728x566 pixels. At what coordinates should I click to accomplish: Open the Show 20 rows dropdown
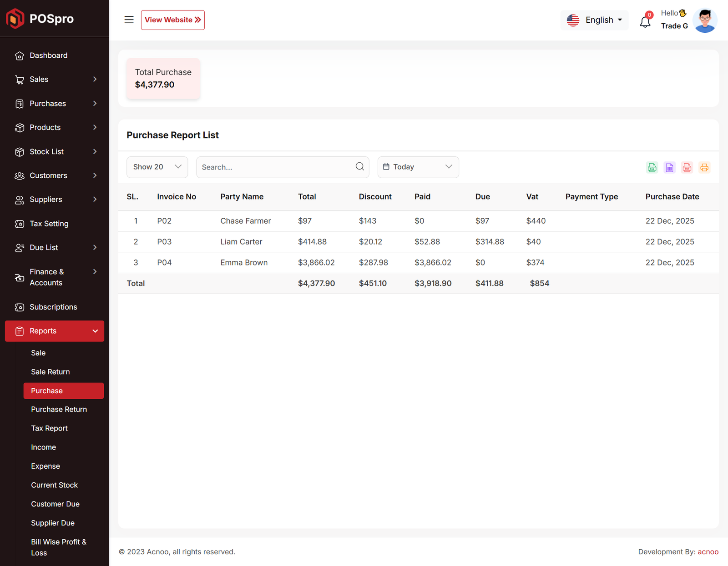157,167
